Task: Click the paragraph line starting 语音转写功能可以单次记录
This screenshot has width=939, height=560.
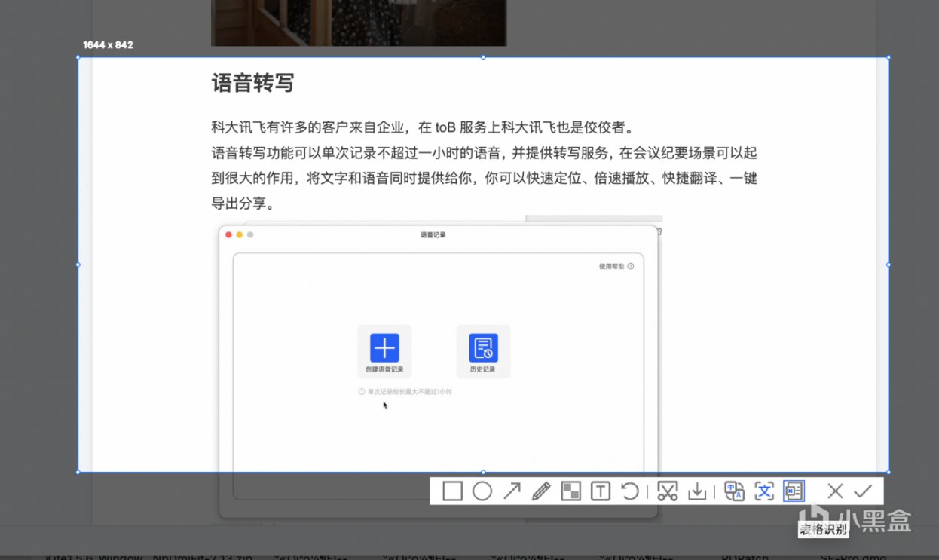Action: 484,153
